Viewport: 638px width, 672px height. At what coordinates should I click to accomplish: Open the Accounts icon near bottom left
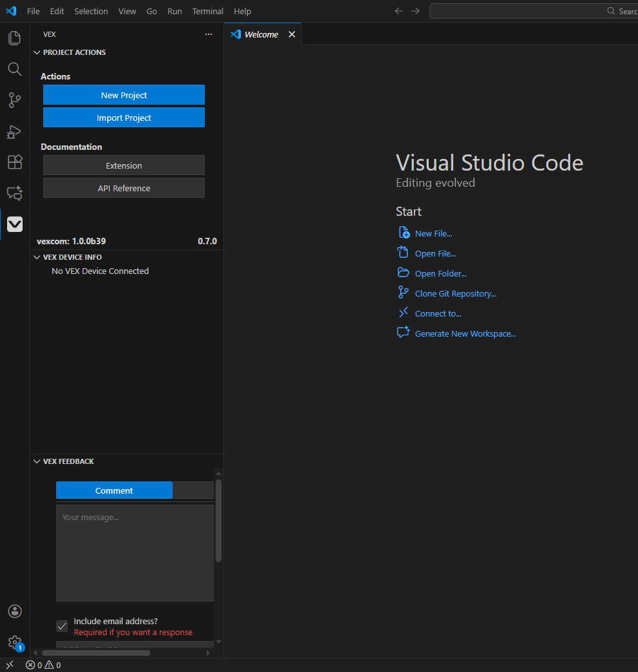click(x=14, y=611)
